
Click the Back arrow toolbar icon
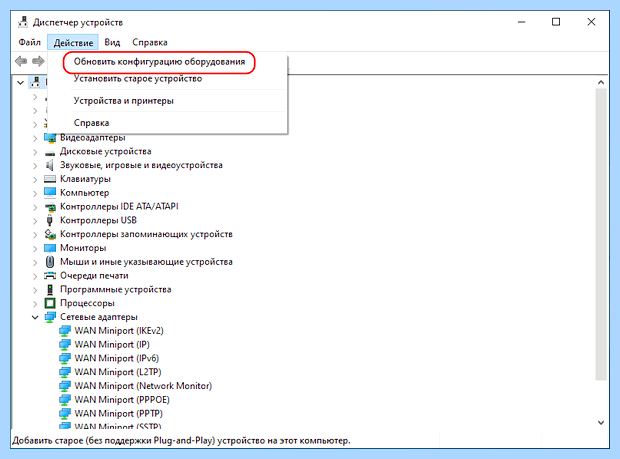pyautogui.click(x=21, y=61)
